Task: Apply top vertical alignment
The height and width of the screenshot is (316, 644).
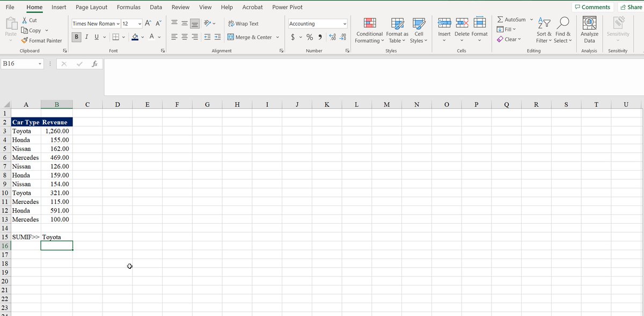Action: (174, 24)
